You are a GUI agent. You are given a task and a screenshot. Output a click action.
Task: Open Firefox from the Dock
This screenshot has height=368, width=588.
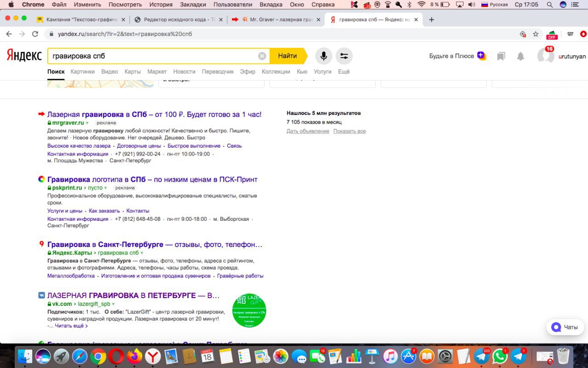(x=135, y=356)
